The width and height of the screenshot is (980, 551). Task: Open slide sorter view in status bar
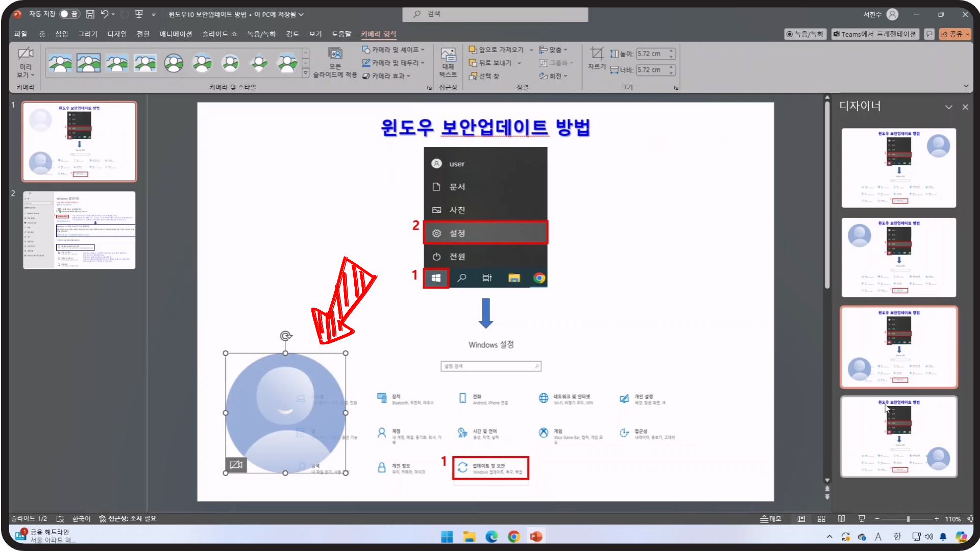tap(821, 519)
